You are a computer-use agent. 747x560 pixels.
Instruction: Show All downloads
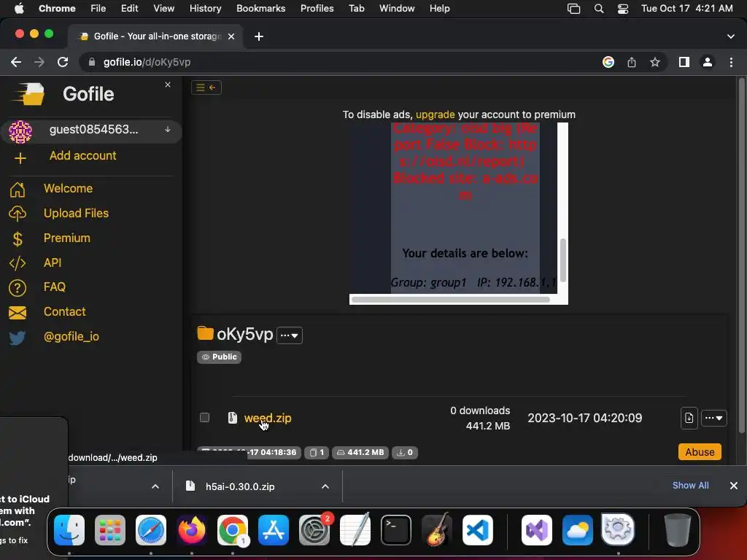pyautogui.click(x=690, y=485)
